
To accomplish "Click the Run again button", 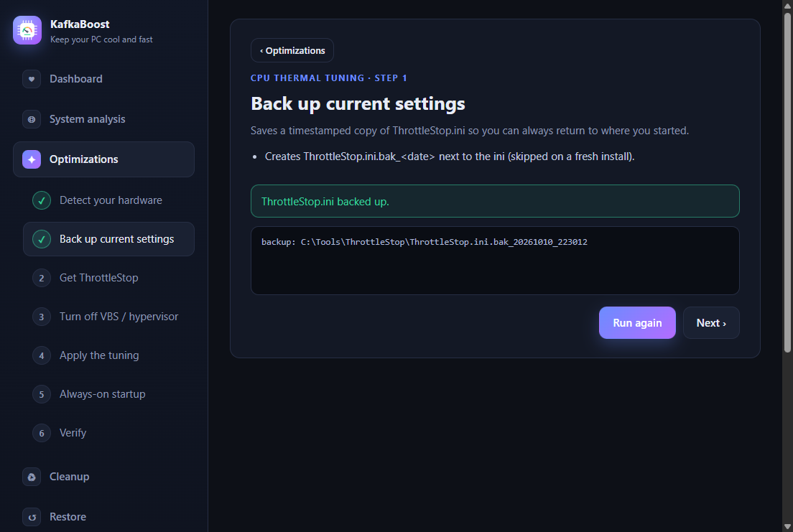I will point(637,322).
